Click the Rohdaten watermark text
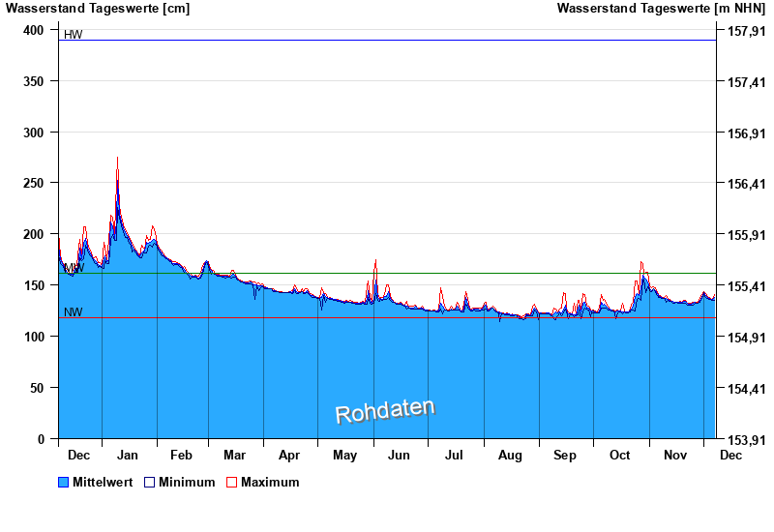 (x=385, y=410)
